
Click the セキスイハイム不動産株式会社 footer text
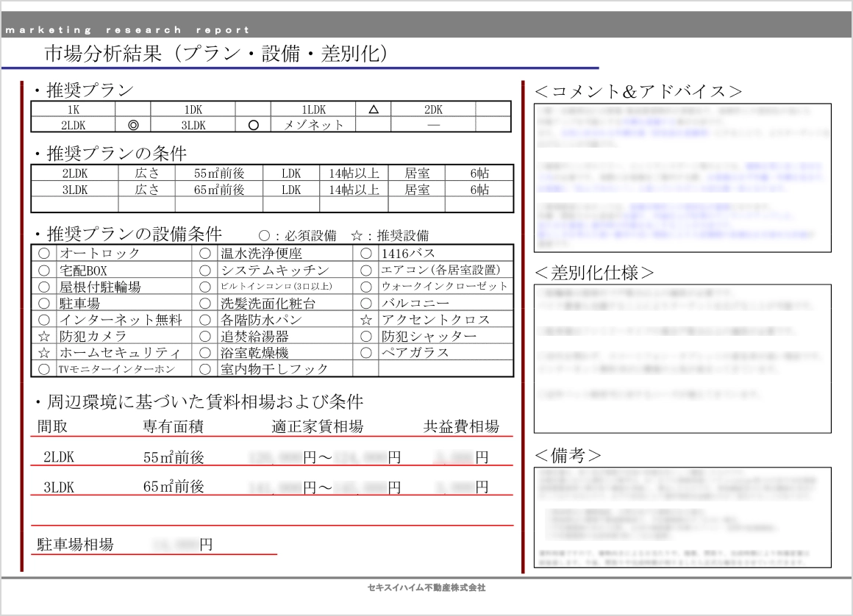[426, 588]
